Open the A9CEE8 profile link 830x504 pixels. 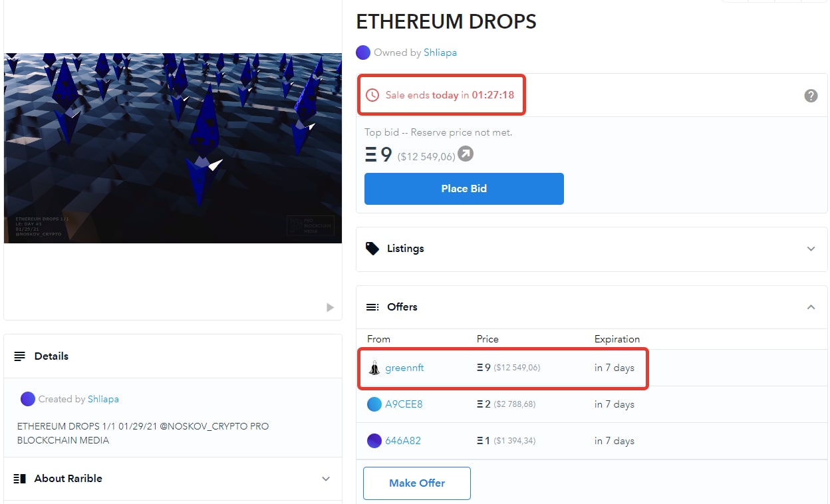(x=404, y=404)
